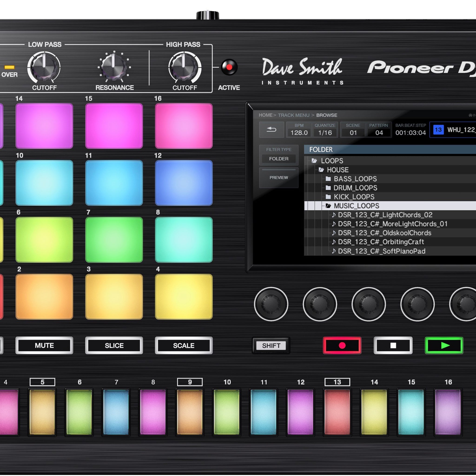Hit pink performance pad 16
Viewport: 476px width, 476px height.
(x=184, y=126)
